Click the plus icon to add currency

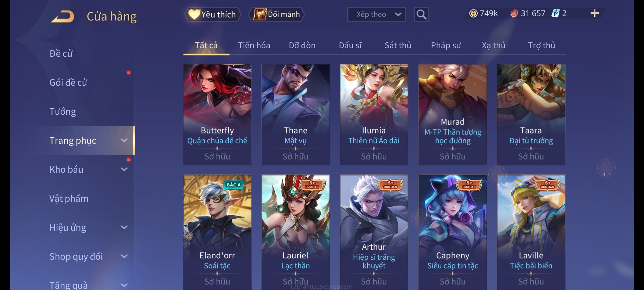coord(595,13)
